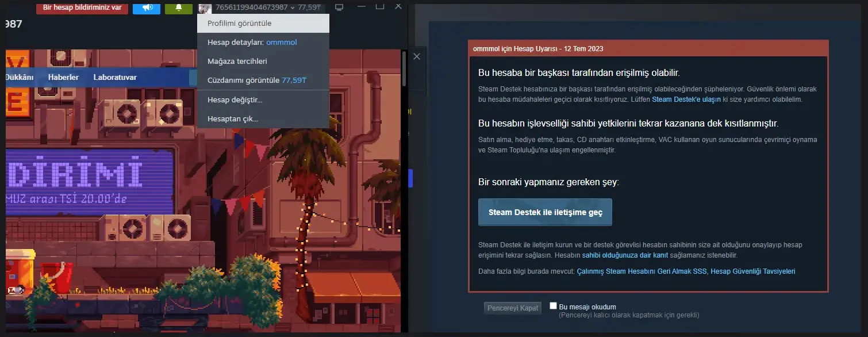Open 'Hesap Güvenliği Tavsiyeleri' link
The image size is (868, 337).
pyautogui.click(x=753, y=271)
